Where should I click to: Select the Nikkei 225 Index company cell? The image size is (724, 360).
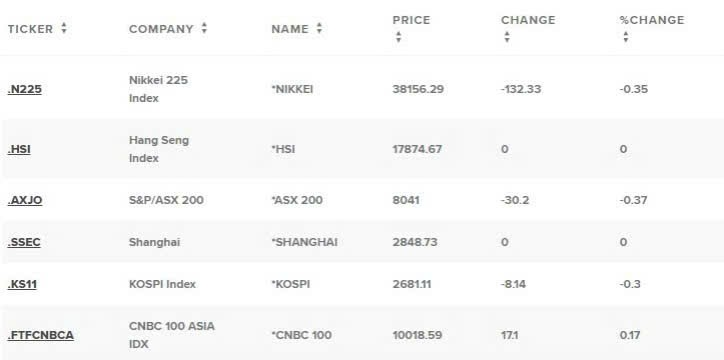(x=158, y=89)
